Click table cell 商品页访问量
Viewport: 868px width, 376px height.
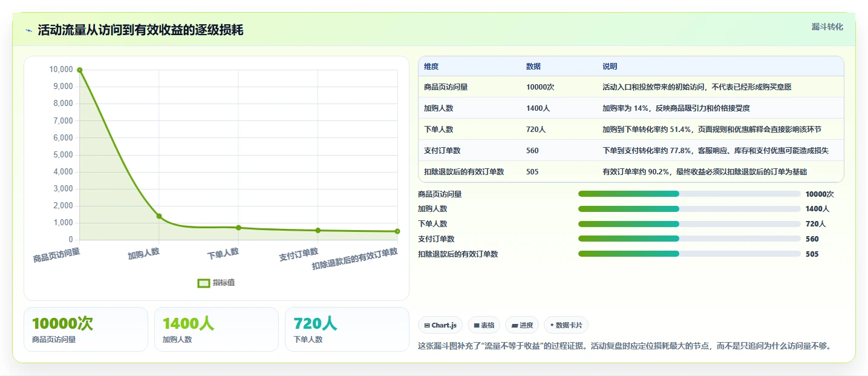point(446,87)
